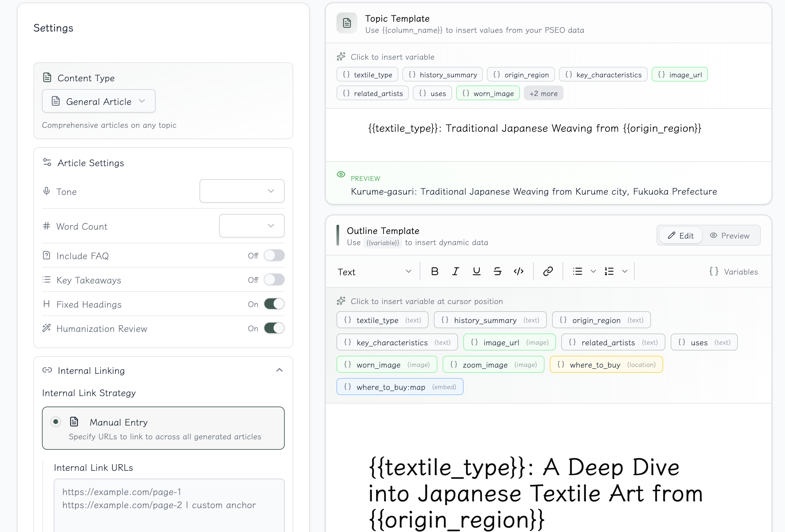This screenshot has height=532, width=785.
Task: Click the bulleted list icon
Action: pos(578,272)
